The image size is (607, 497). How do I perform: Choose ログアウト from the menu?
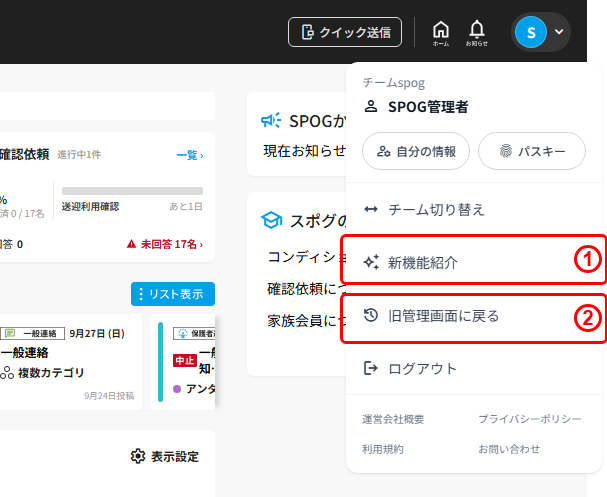tap(473, 368)
